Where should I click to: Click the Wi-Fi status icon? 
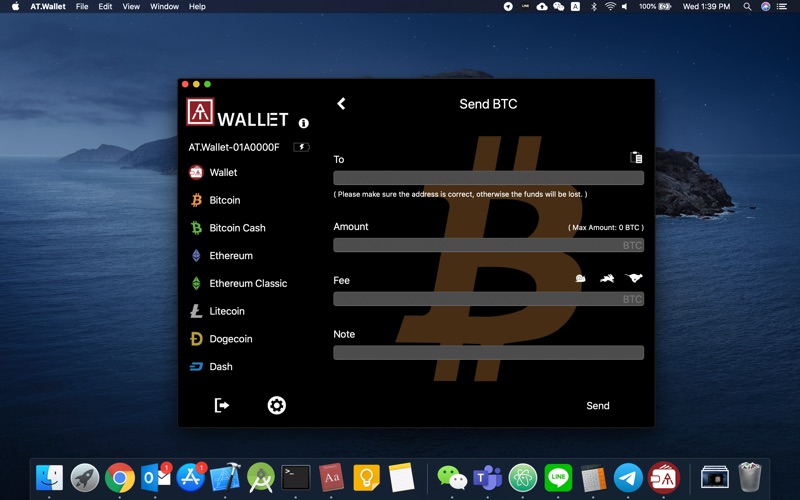pyautogui.click(x=610, y=7)
